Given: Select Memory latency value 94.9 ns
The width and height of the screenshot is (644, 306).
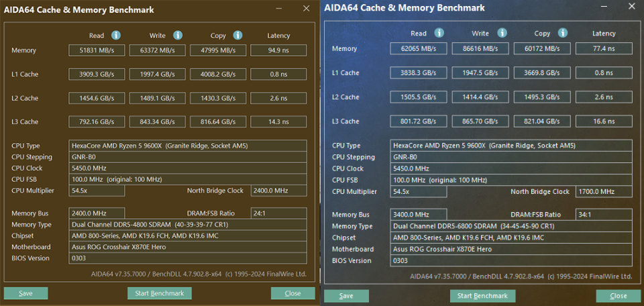Looking at the screenshot, I should click(x=278, y=50).
